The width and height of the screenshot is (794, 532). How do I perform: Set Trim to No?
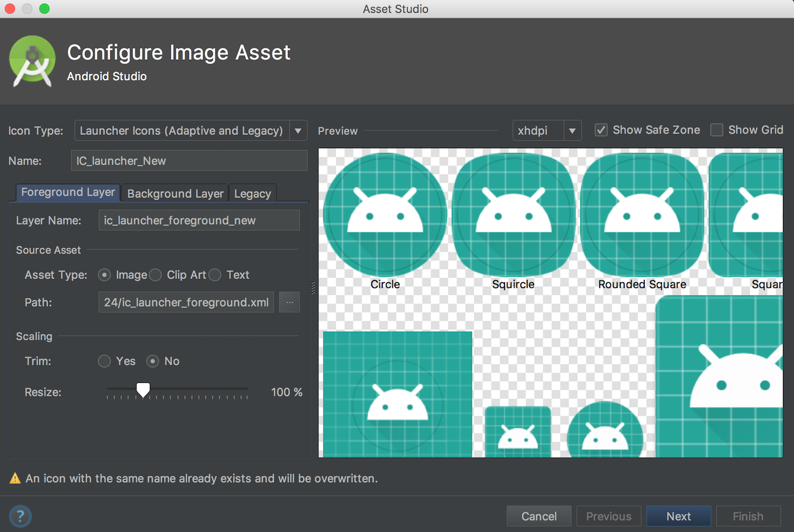point(152,361)
